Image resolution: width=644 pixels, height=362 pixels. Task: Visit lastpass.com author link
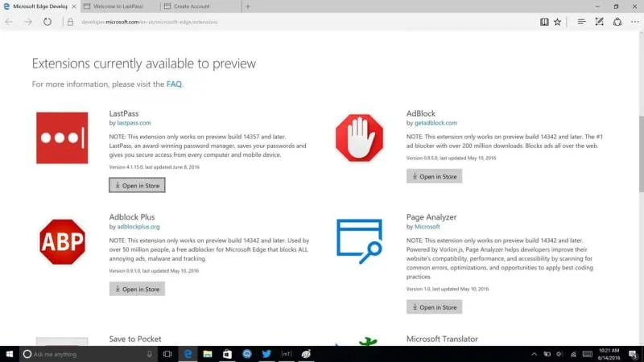tap(134, 123)
